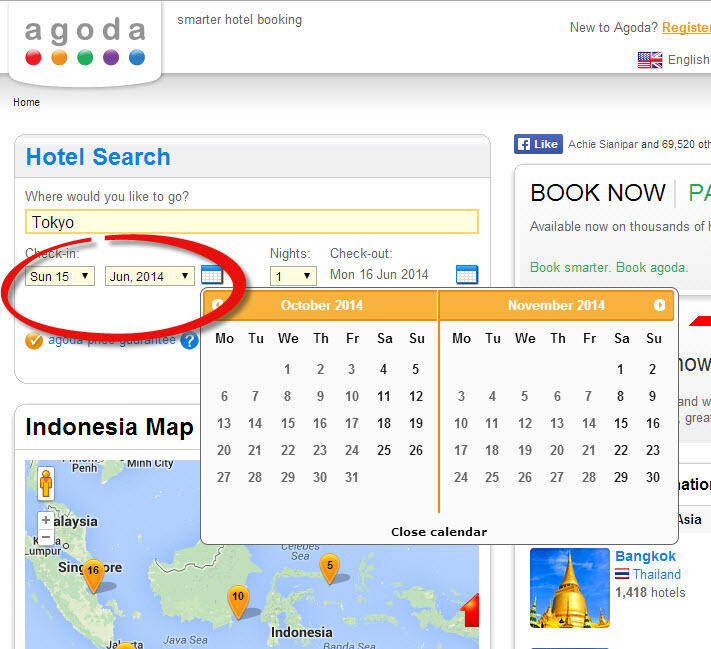Select October 19 in calendar

(x=416, y=423)
